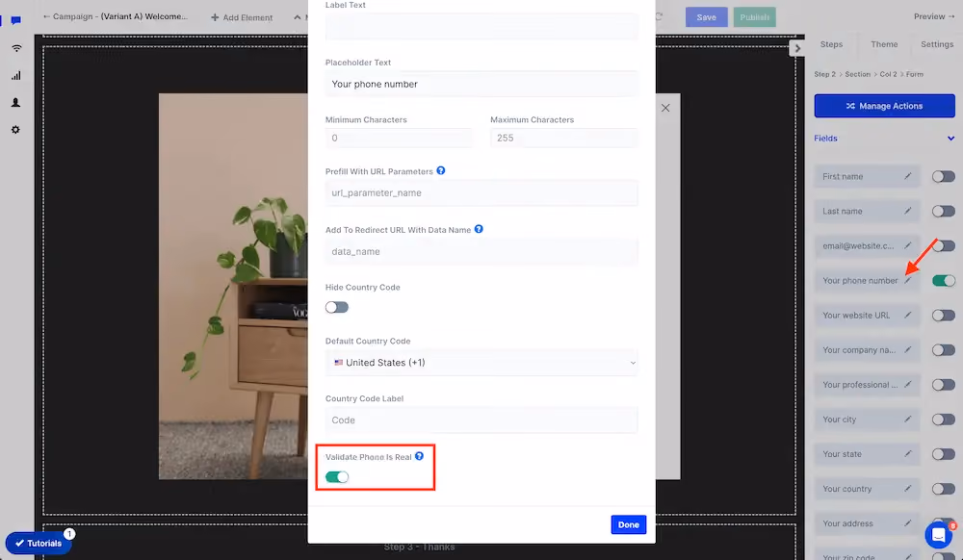Click the Placeholder Text input field
This screenshot has height=560, width=963.
[x=481, y=84]
